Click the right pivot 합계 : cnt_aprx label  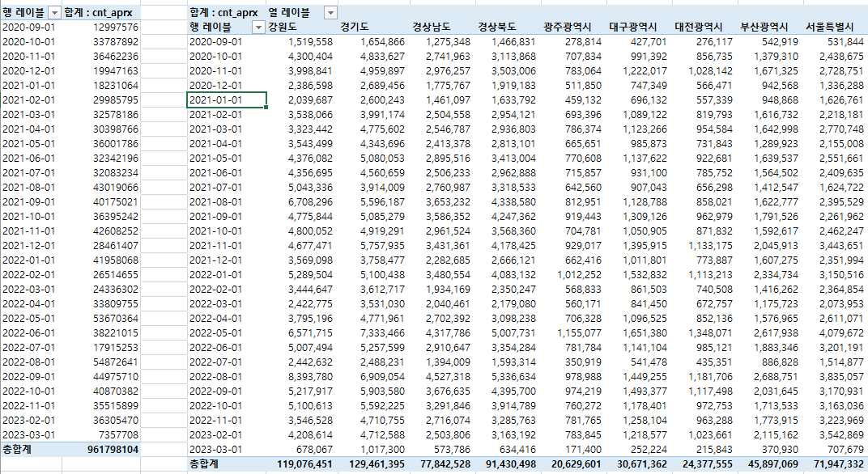tap(223, 13)
